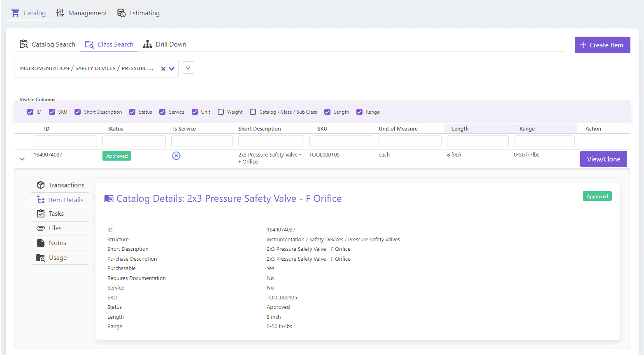
Task: Open the class selection dropdown arrow
Action: [x=172, y=68]
